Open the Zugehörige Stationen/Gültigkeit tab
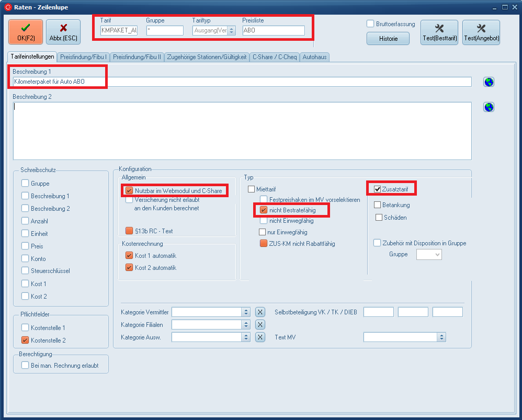 207,57
